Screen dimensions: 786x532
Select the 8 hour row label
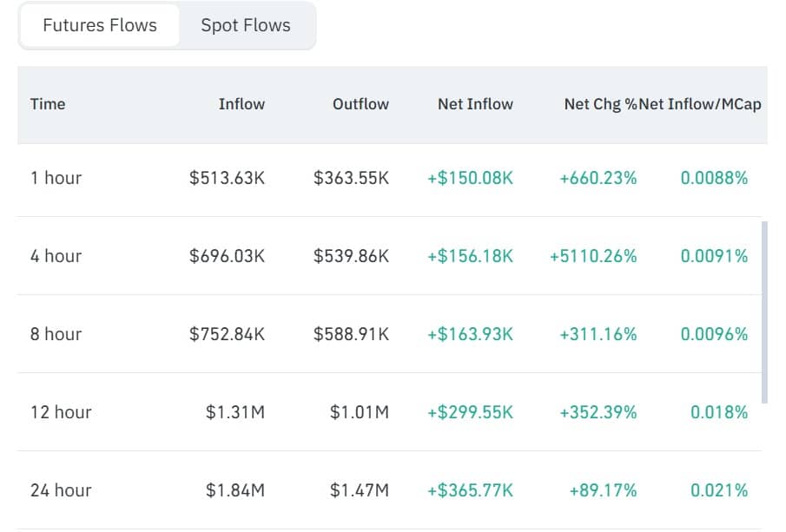point(56,334)
